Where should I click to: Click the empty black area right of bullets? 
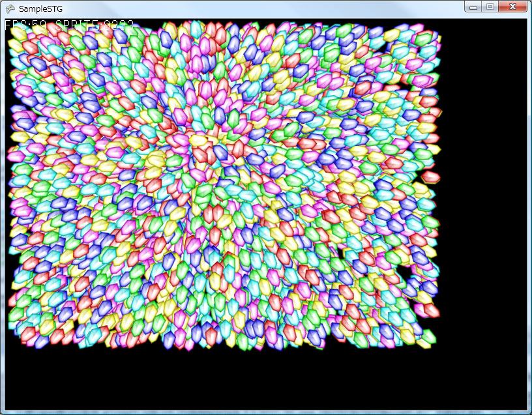pyautogui.click(x=482, y=195)
